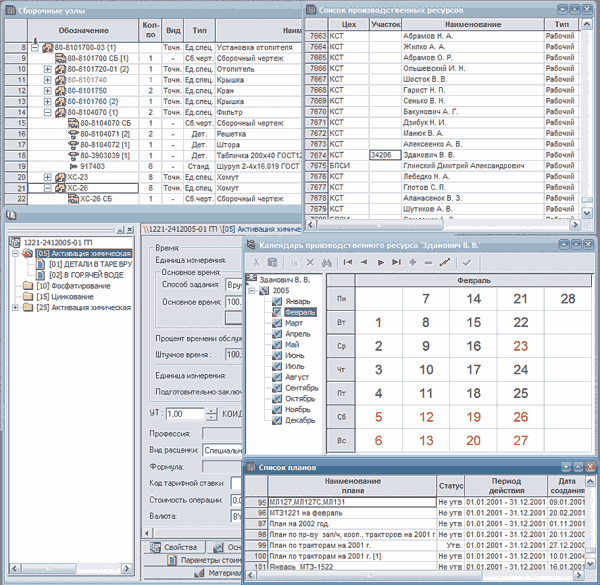Click page icon of [01] ДЕТАЛИ В ТАРЕ
Screen dimensions: 600x585
[x=40, y=264]
